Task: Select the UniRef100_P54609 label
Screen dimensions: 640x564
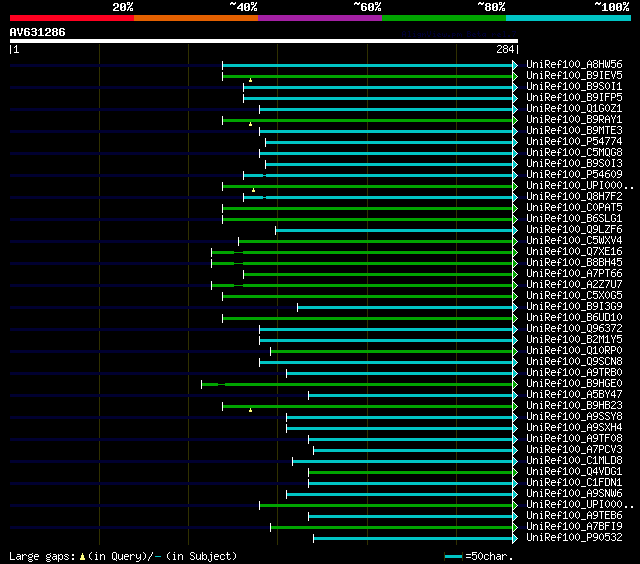Action: click(x=574, y=175)
